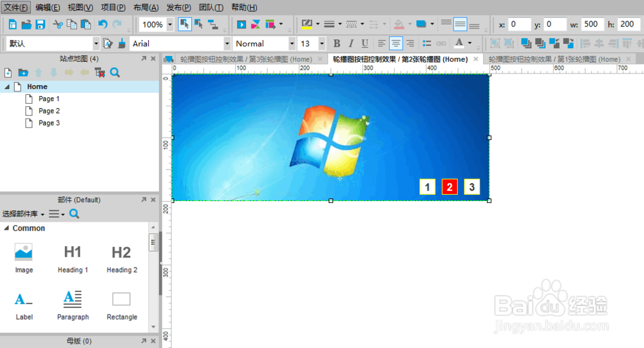Image resolution: width=644 pixels, height=348 pixels.
Task: Open a file with the folder icon
Action: click(26, 24)
